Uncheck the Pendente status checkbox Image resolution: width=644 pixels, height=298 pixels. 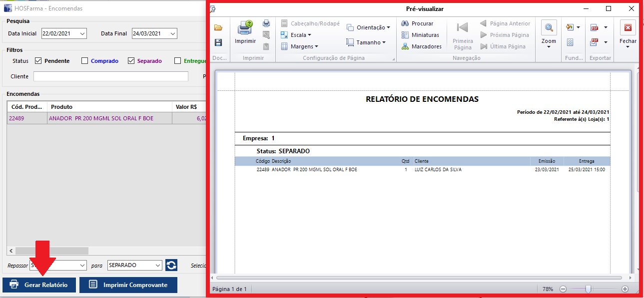click(38, 61)
